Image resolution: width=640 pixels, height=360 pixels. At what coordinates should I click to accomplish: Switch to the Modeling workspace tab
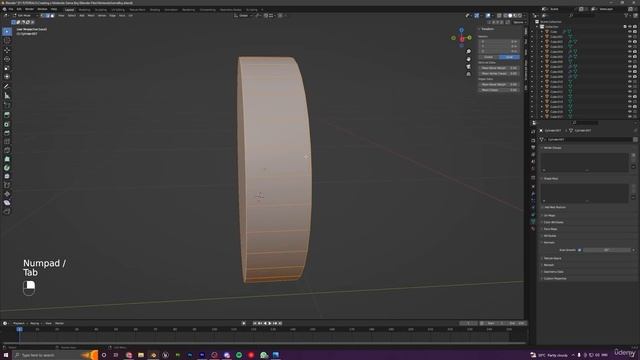coord(84,9)
